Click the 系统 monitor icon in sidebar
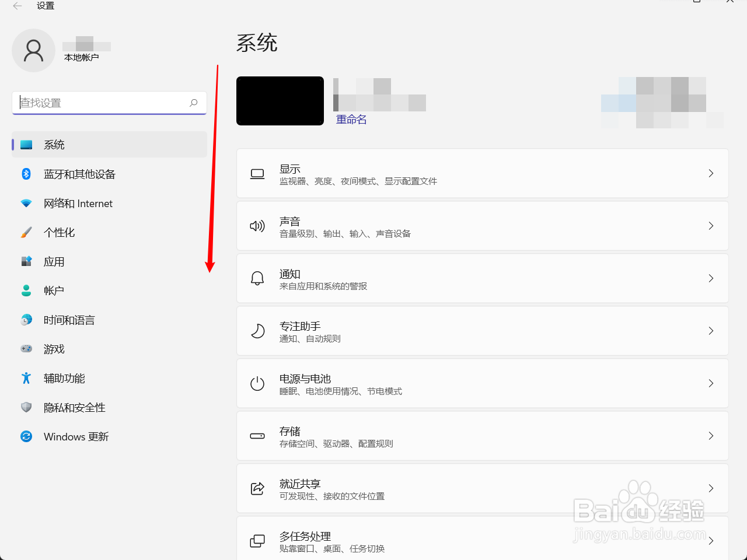747x560 pixels. pyautogui.click(x=26, y=145)
